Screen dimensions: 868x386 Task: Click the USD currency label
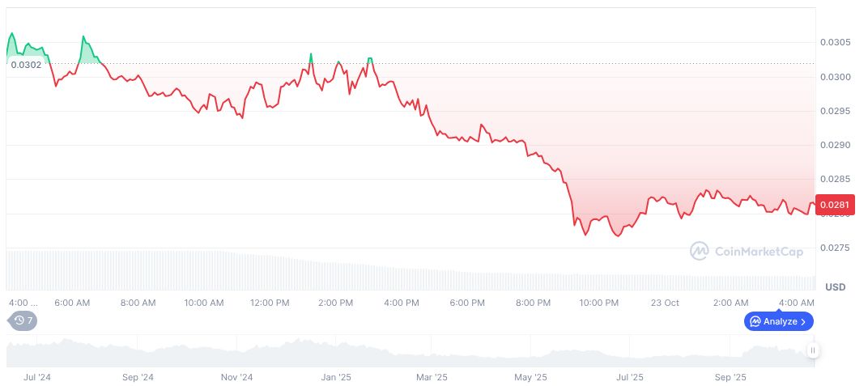click(x=835, y=287)
